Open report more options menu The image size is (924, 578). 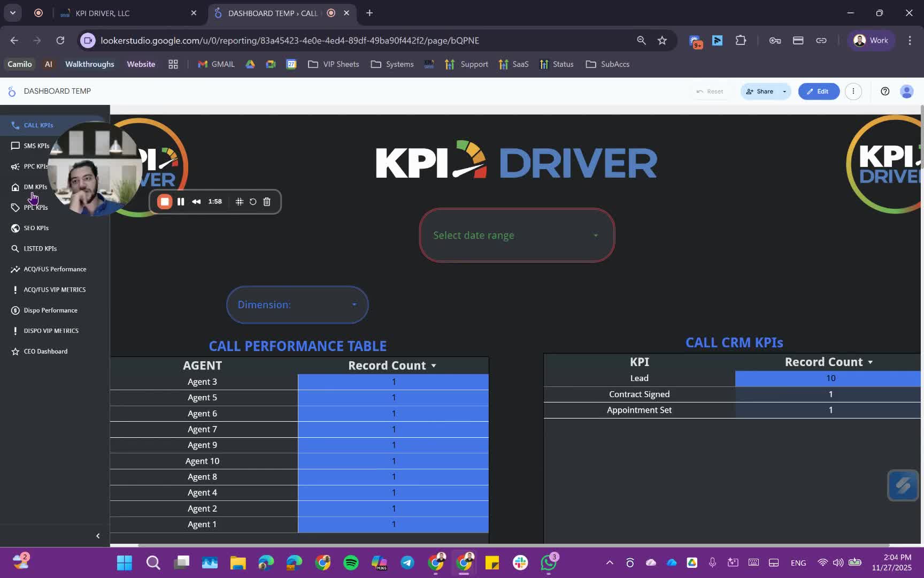click(853, 92)
